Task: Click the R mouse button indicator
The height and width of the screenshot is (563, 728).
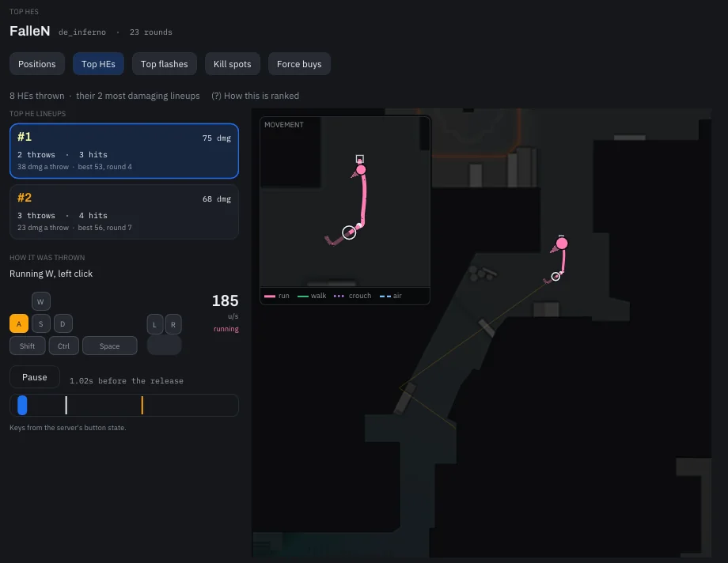Action: 173,324
